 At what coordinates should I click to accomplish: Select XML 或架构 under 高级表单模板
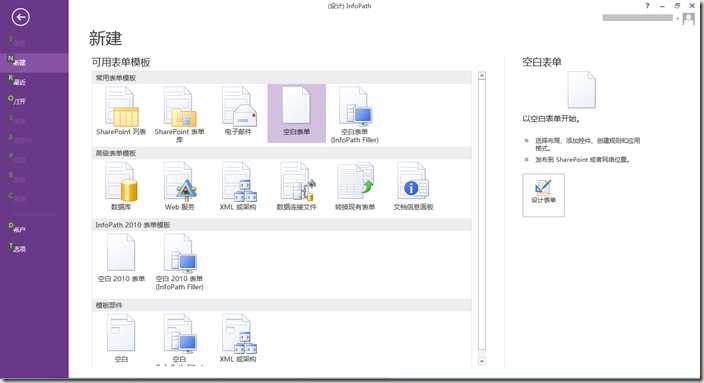pos(238,186)
